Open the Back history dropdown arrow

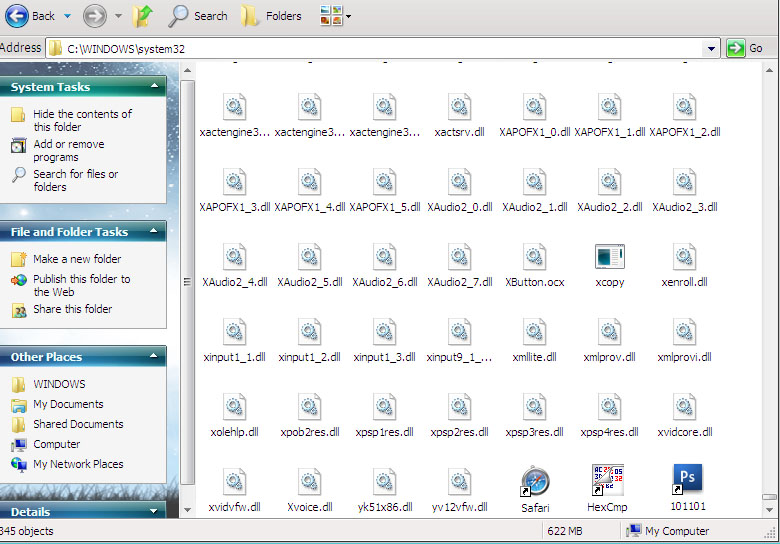click(x=67, y=16)
